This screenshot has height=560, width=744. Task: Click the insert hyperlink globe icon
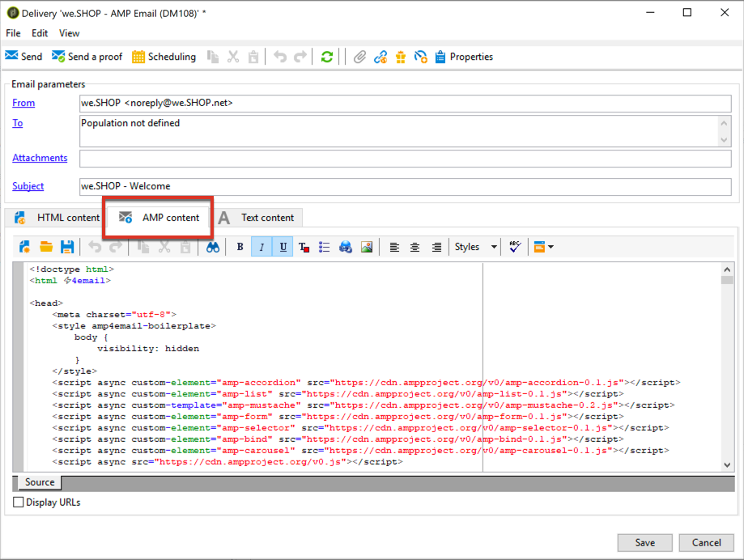click(x=346, y=247)
